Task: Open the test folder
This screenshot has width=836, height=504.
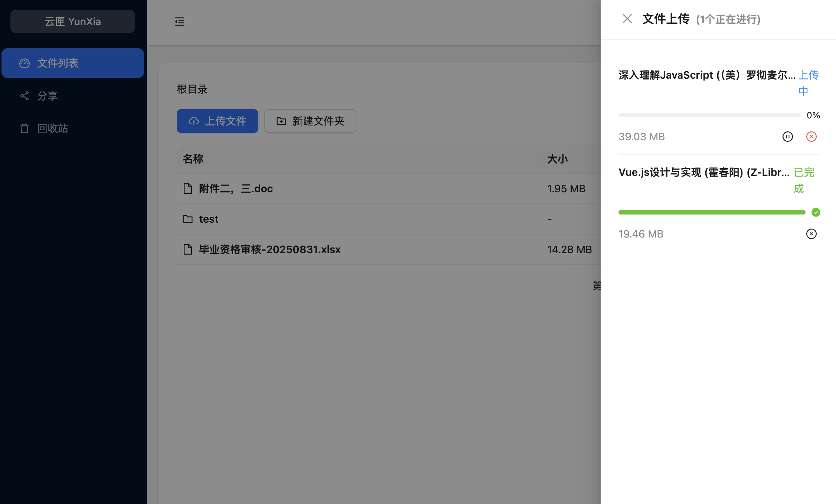Action: click(209, 219)
